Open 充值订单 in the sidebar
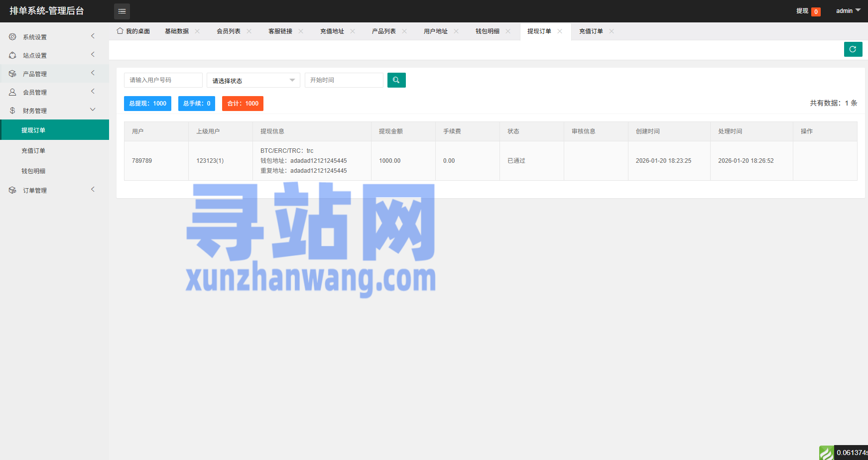868x460 pixels. pos(33,151)
